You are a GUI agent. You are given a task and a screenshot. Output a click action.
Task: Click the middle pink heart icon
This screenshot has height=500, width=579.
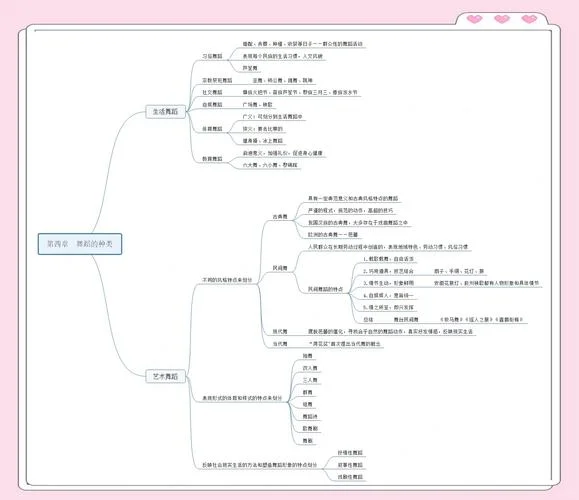(x=502, y=18)
